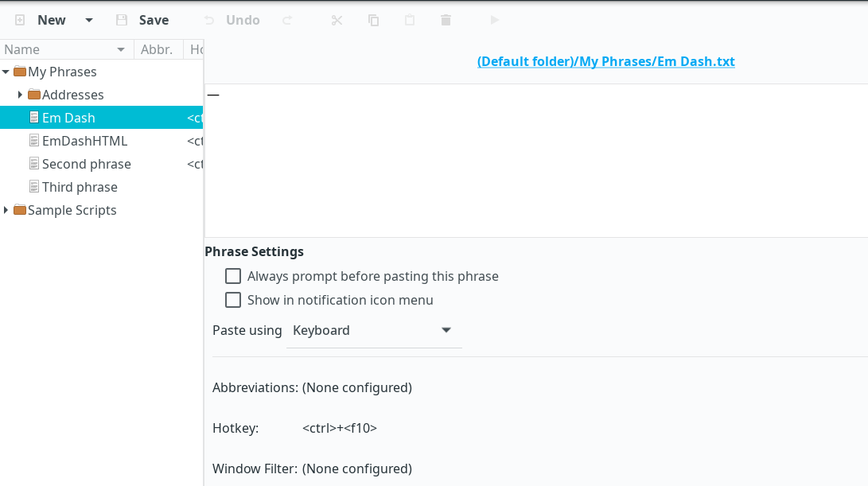Click the Paste toolbar icon
The width and height of the screenshot is (868, 486).
409,20
